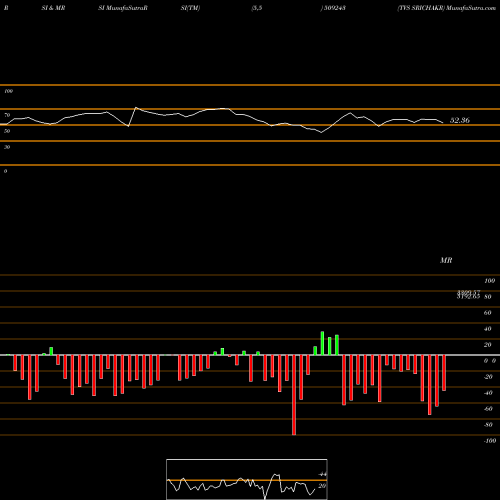Click the MR axis label -60 on the right

(488, 409)
